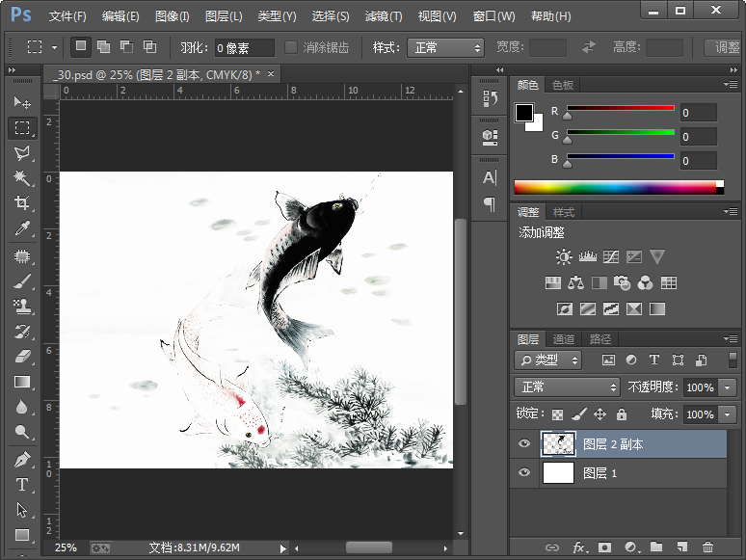Viewport: 746px width, 560px height.
Task: Select the Eyedropper tool
Action: coord(22,228)
